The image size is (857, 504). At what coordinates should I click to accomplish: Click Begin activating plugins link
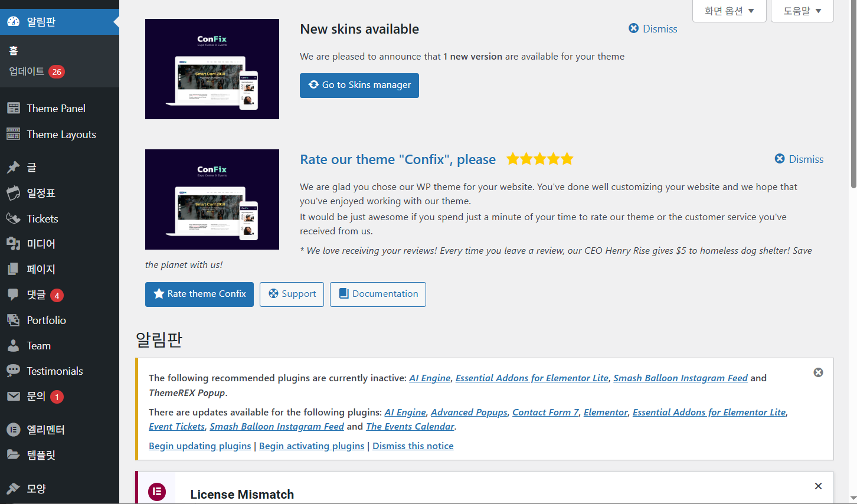[312, 446]
